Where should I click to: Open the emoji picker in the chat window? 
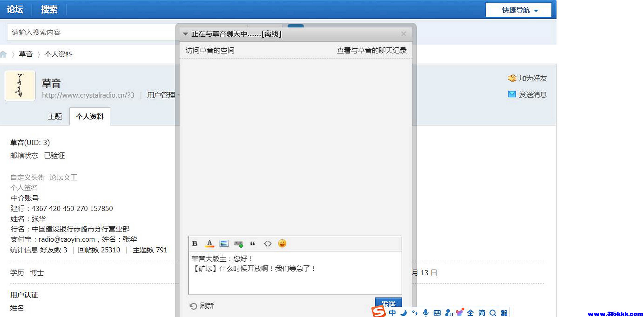pos(282,244)
